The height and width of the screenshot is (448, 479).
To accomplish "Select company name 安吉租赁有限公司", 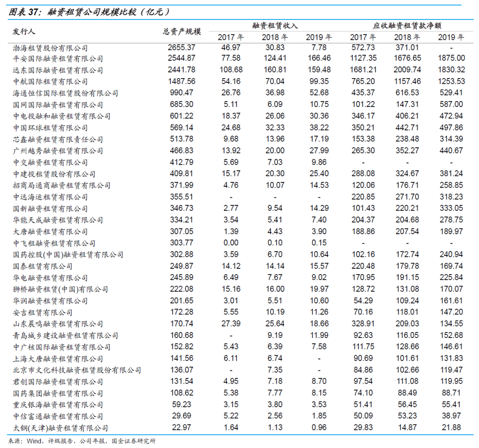I will tap(43, 312).
